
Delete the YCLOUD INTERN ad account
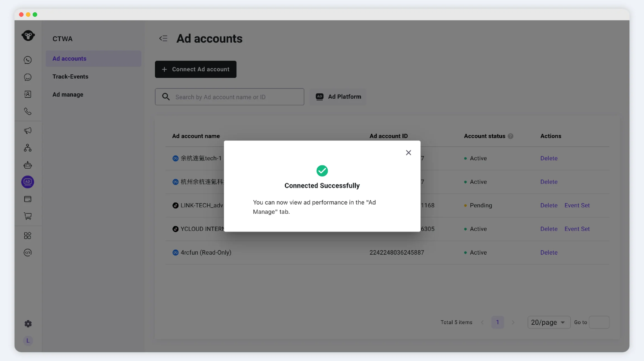pyautogui.click(x=549, y=229)
